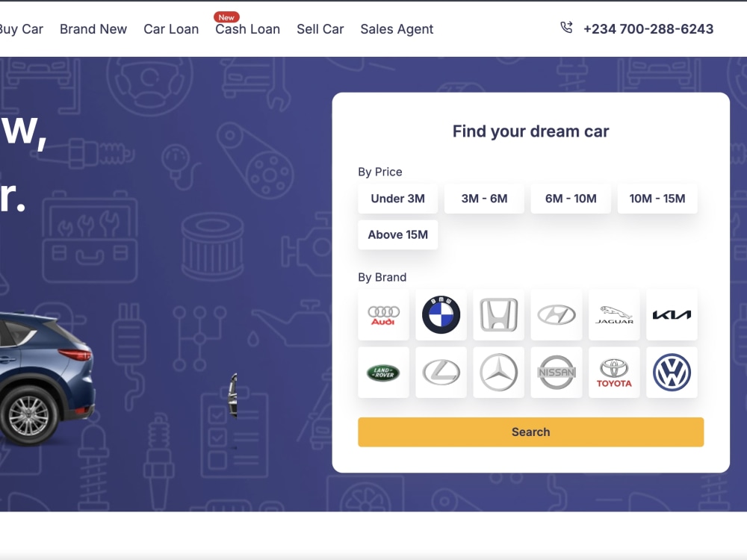The width and height of the screenshot is (747, 560).
Task: Choose the Lexus brand logo
Action: (x=441, y=373)
